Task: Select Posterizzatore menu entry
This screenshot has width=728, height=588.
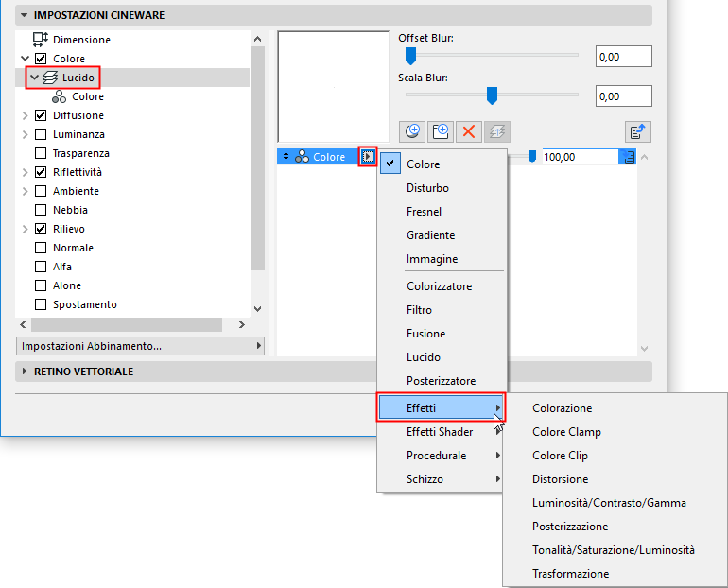Action: 442,381
